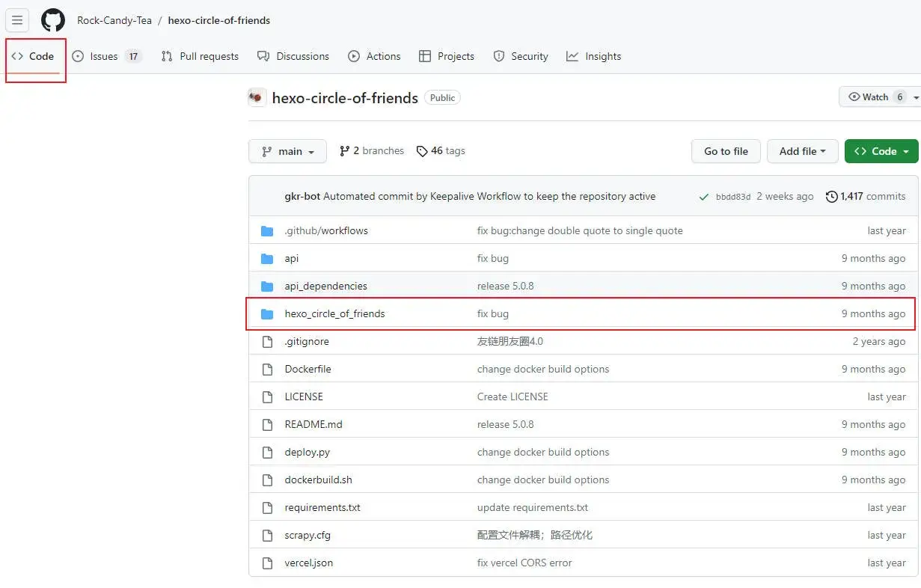Open the vercel.json file
This screenshot has width=921, height=588.
(309, 563)
